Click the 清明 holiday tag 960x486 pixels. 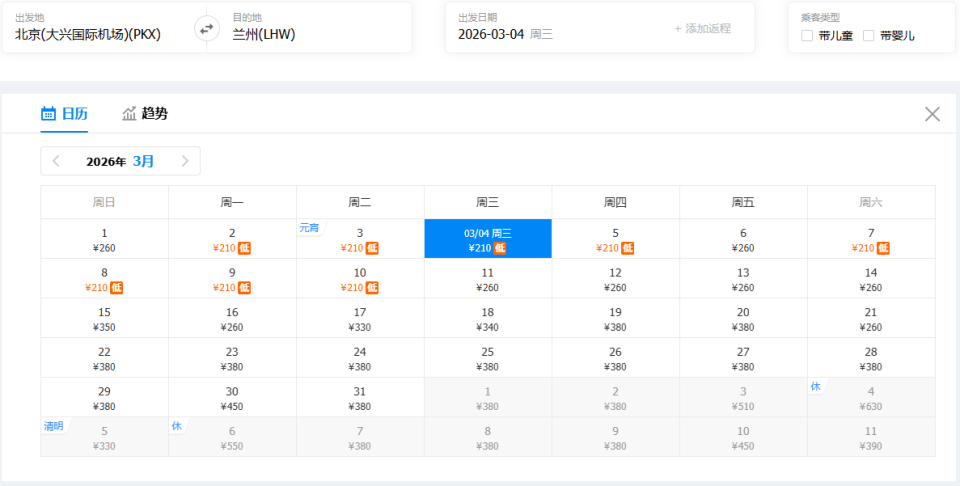coord(53,426)
